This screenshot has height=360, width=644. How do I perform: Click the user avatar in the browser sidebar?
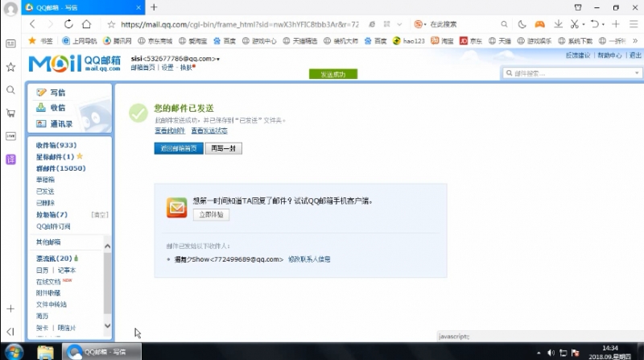10,9
